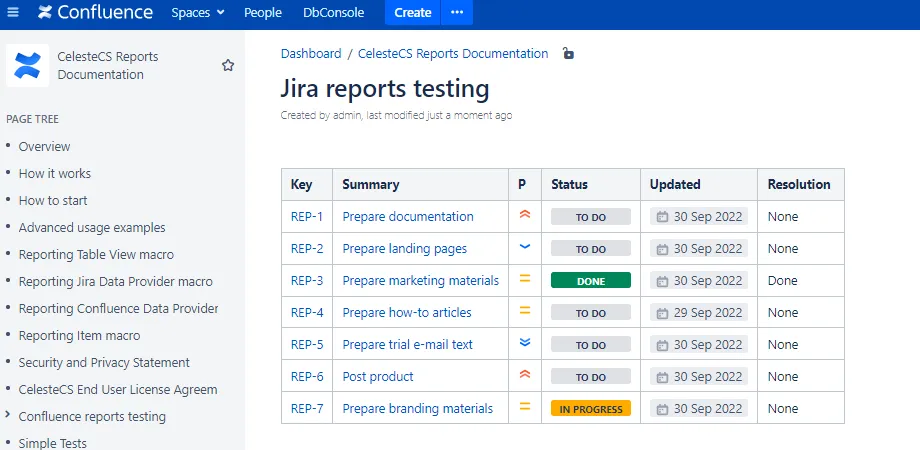The image size is (920, 450).
Task: Open CelesteCS End User License Agreement page
Action: (x=118, y=390)
